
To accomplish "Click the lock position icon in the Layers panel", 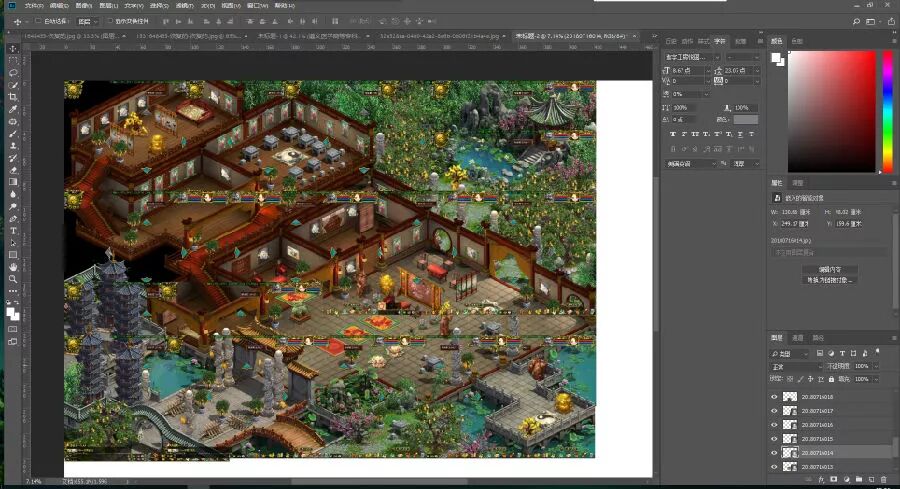I will click(810, 379).
